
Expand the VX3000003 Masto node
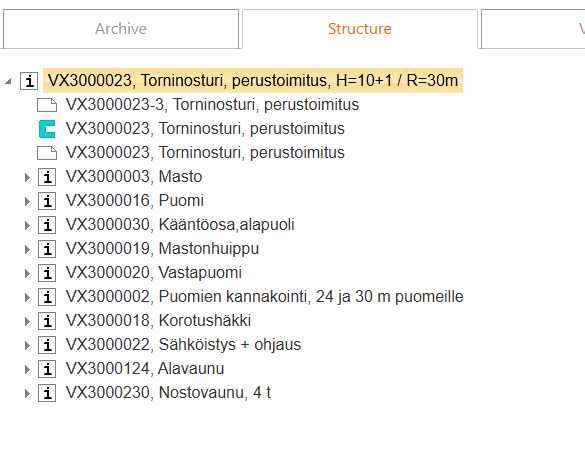pyautogui.click(x=27, y=177)
